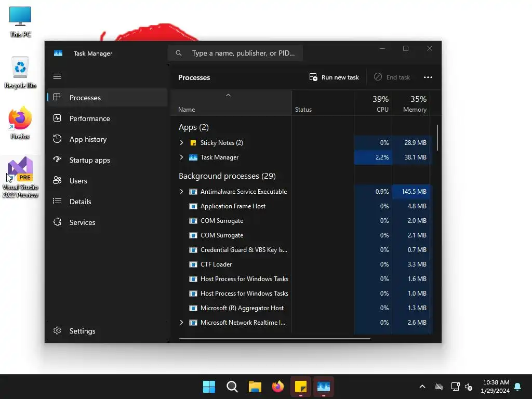Open the Users page
The width and height of the screenshot is (532, 399).
tap(107, 181)
